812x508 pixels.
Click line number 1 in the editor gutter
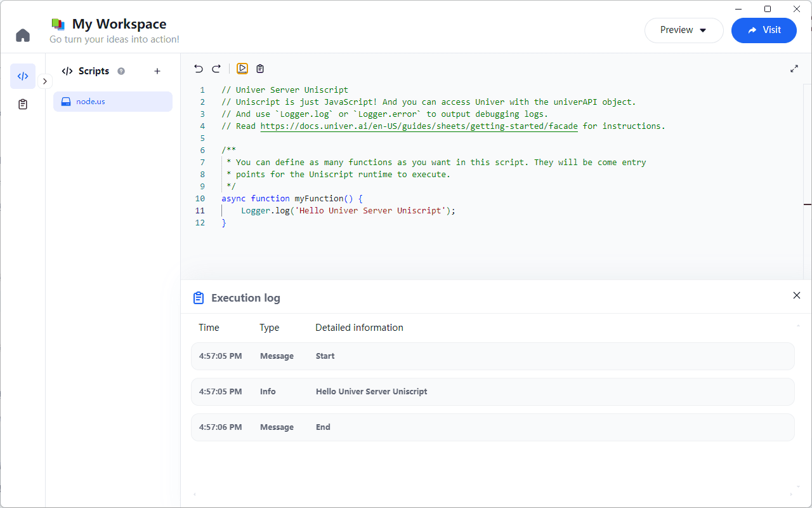202,90
